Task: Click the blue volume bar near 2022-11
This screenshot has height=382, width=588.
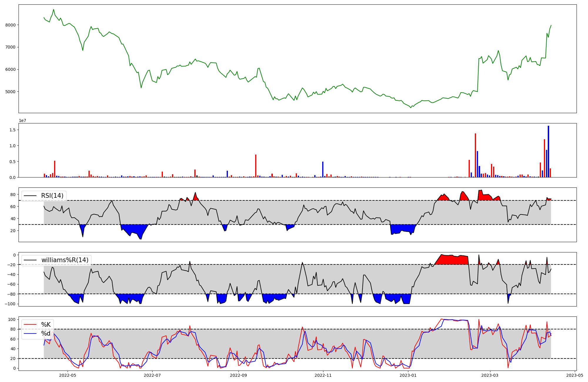Action: coord(323,170)
